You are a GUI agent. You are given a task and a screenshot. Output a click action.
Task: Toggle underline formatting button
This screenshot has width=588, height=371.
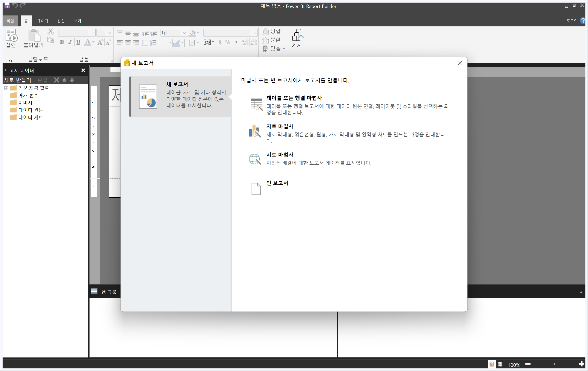[78, 42]
